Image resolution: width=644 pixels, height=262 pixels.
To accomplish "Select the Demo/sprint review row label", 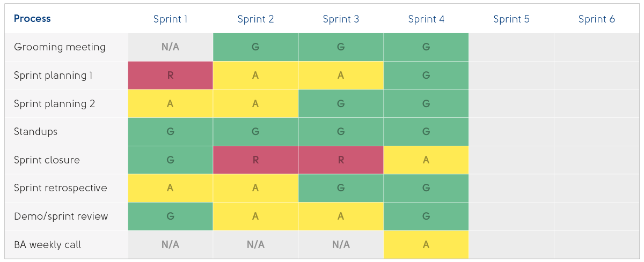I will pyautogui.click(x=61, y=216).
